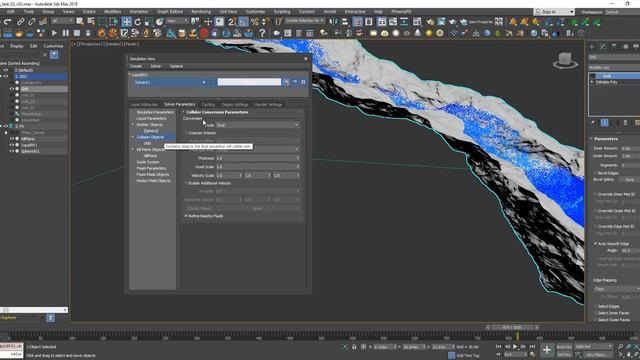Open the Solver menu in Simulation View
The image size is (640, 360).
tap(156, 66)
